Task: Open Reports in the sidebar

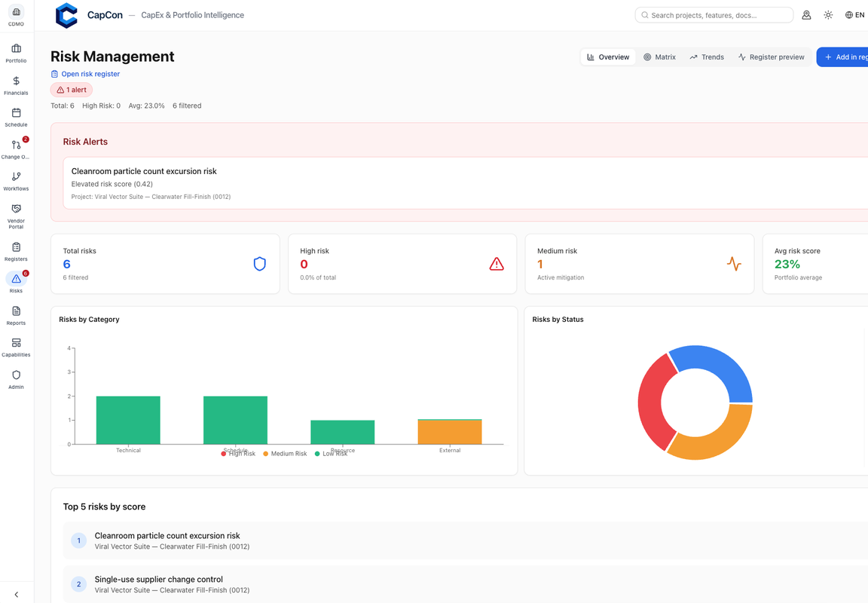Action: pyautogui.click(x=16, y=316)
